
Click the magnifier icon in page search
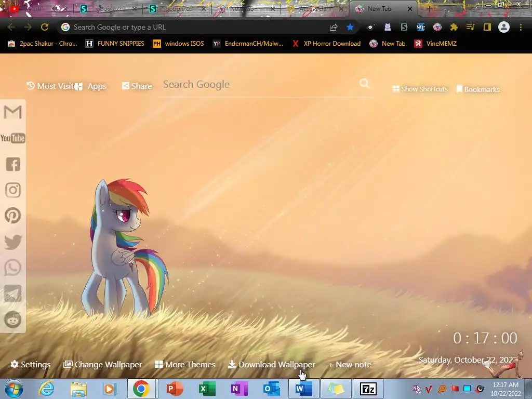click(x=364, y=83)
